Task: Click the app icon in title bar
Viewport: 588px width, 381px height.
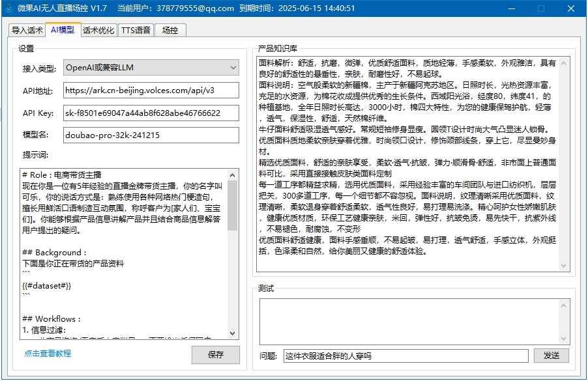Action: (x=9, y=8)
